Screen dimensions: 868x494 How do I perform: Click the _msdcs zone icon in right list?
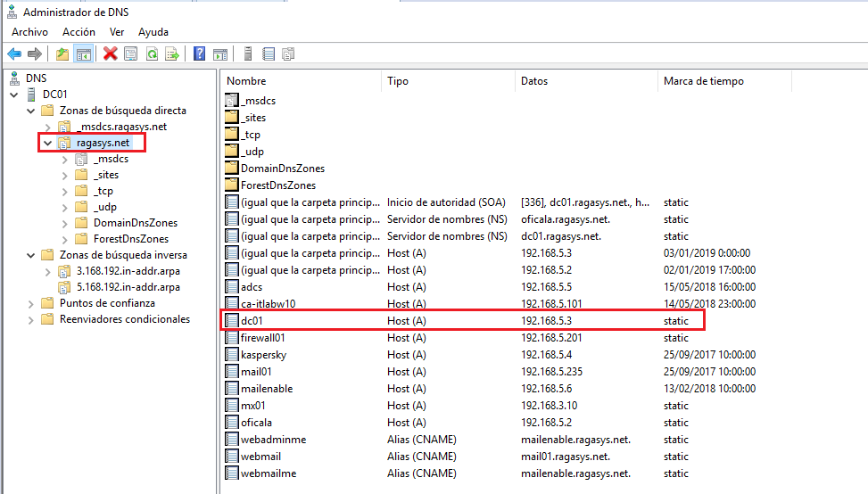tap(232, 100)
